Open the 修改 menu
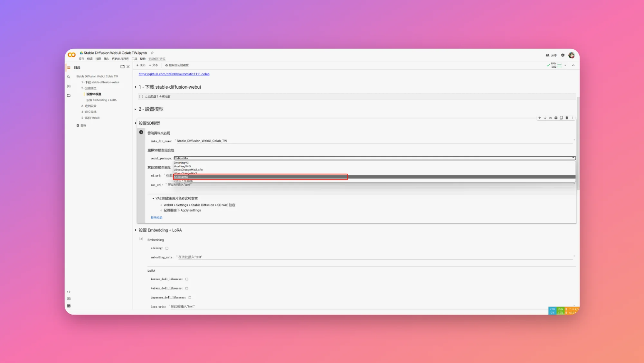Viewport: 644px width, 363px height. tap(90, 59)
